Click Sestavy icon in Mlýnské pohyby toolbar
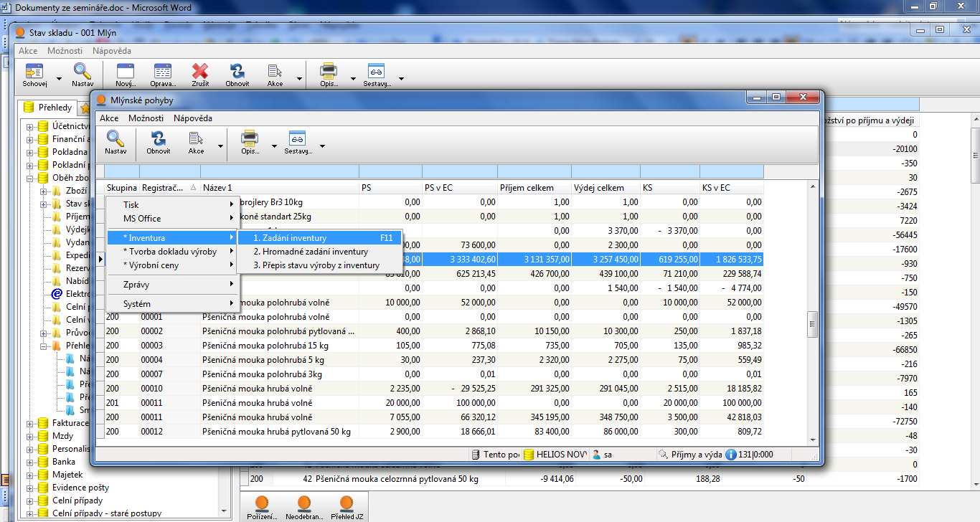The height and width of the screenshot is (522, 980). 298,138
